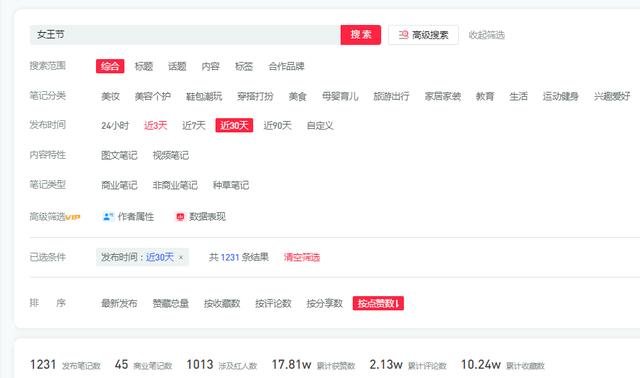Select 合作品牌 search scope
Image resolution: width=640 pixels, height=378 pixels.
[287, 66]
